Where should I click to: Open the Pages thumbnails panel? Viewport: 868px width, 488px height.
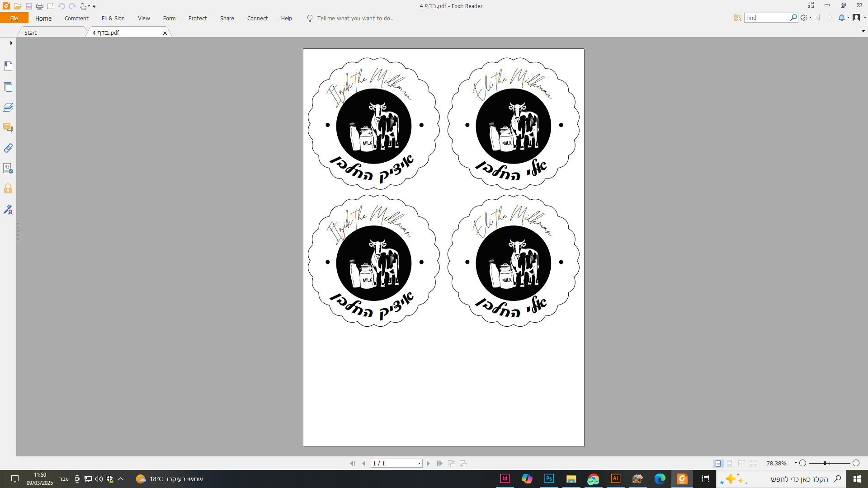click(x=8, y=87)
